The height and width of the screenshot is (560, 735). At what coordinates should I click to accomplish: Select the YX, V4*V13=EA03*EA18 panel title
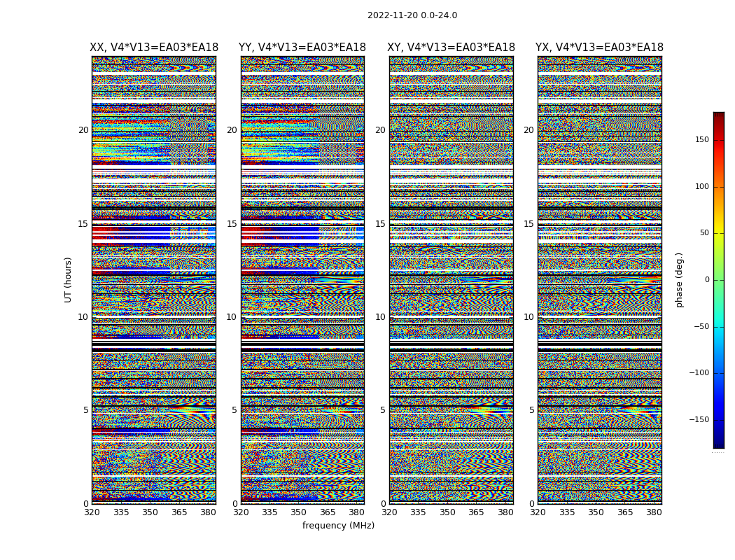599,48
